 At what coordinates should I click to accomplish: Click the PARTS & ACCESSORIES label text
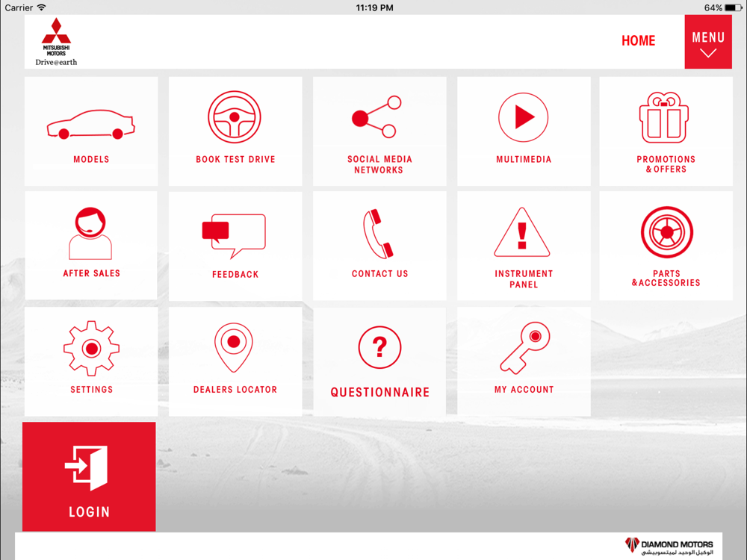pos(666,278)
